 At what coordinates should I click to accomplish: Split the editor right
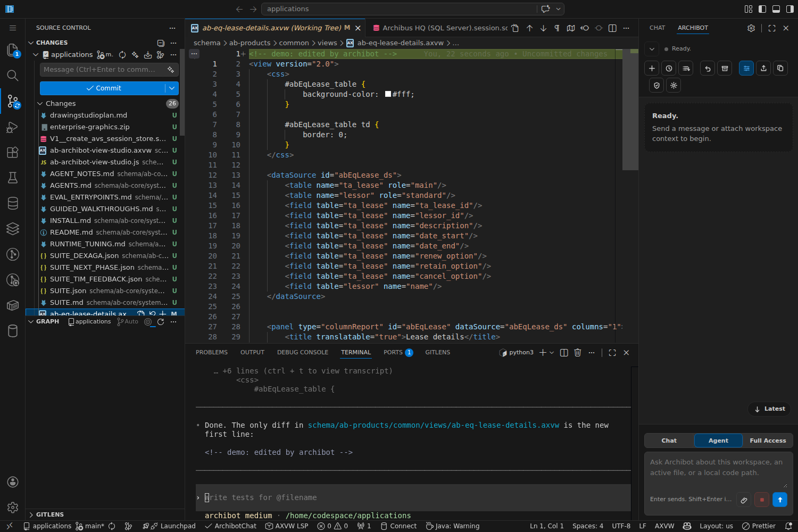[612, 28]
